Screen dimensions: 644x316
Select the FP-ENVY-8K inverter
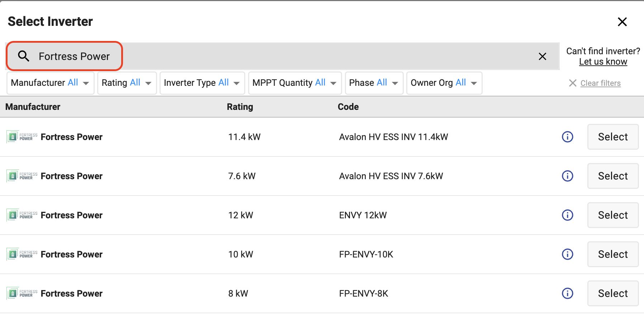click(613, 293)
